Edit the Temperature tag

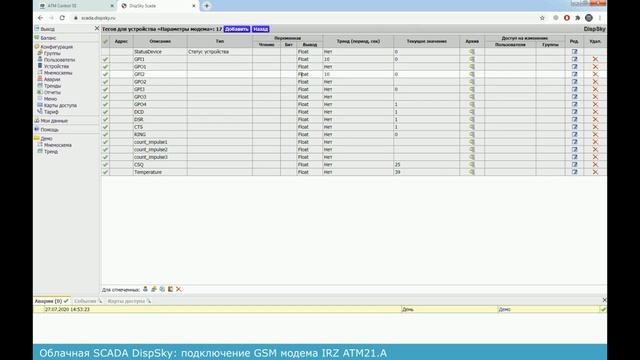tap(574, 172)
